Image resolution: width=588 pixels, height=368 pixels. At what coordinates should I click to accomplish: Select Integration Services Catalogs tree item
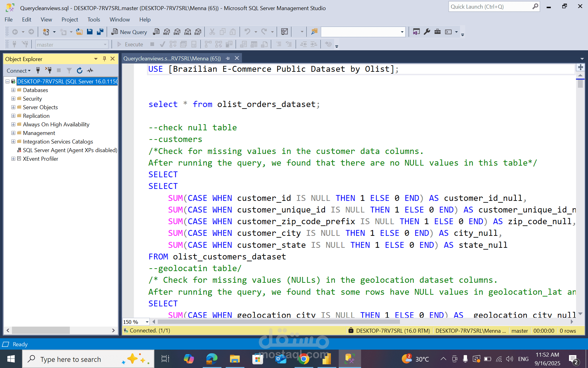(58, 141)
